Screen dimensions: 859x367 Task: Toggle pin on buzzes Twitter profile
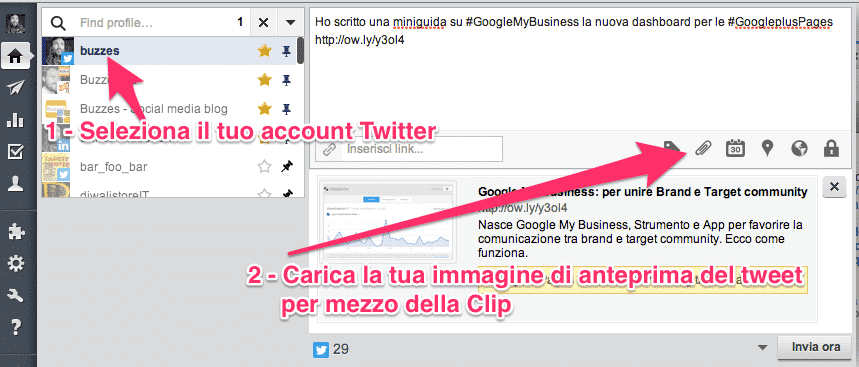coord(285,51)
